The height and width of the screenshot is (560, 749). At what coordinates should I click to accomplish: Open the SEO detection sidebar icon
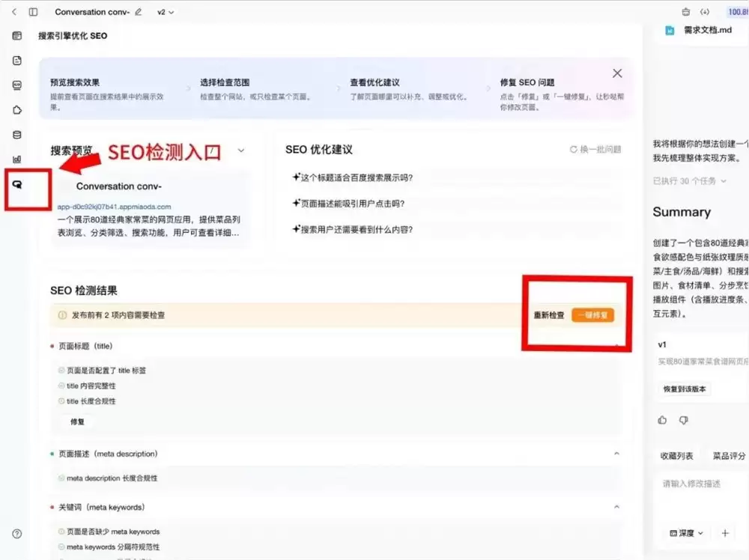[x=17, y=184]
